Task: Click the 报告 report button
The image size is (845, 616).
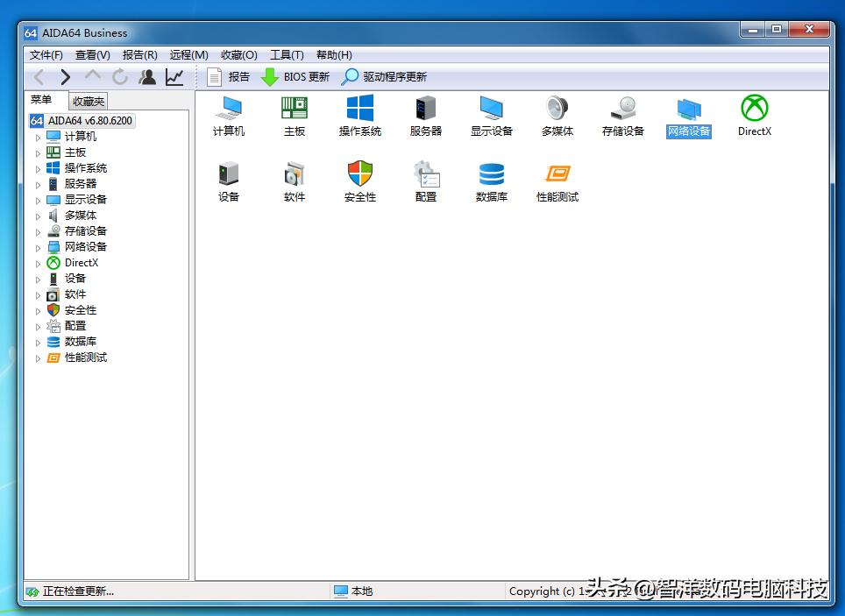Action: click(x=229, y=77)
